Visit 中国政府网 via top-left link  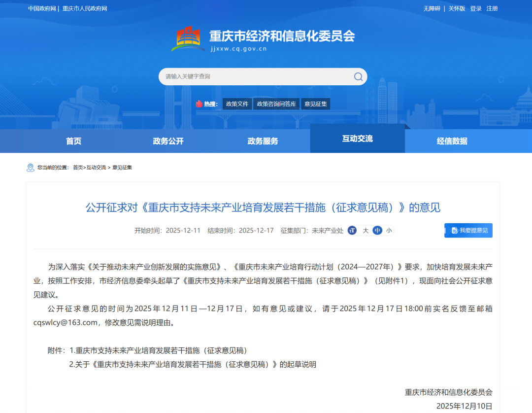41,8
